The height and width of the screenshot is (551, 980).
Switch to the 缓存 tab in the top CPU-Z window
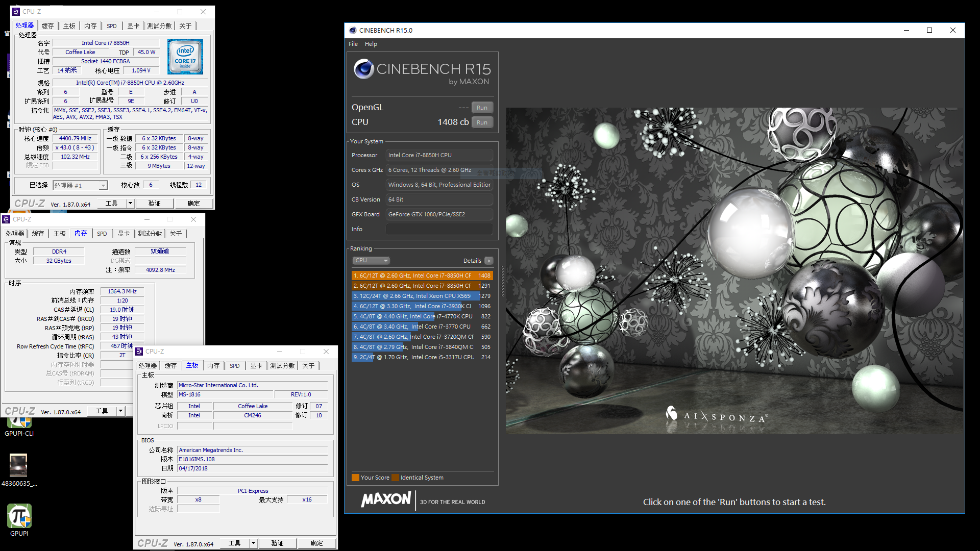click(48, 26)
